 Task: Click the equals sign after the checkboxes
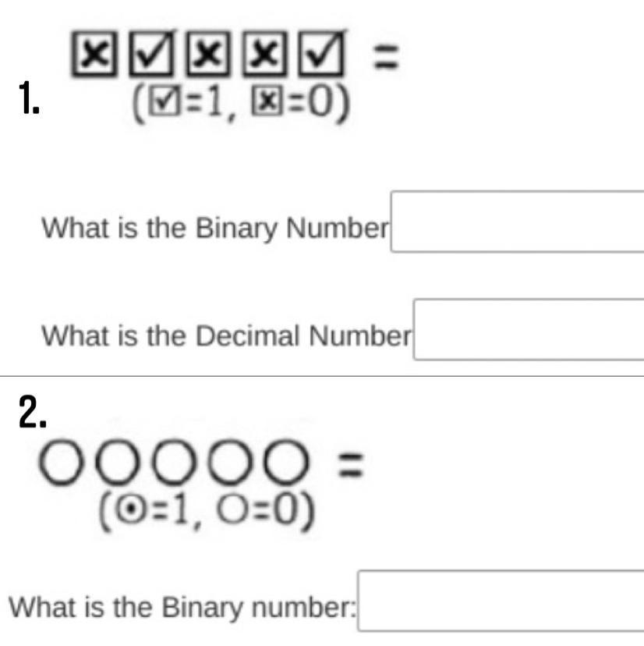click(x=386, y=56)
